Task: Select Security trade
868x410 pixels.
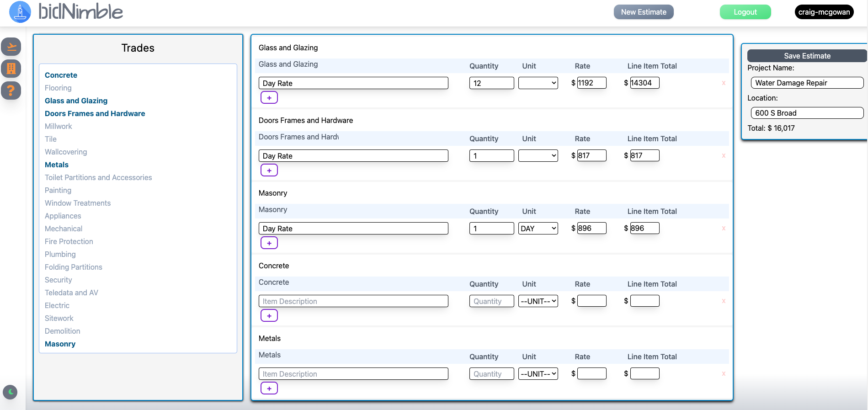Action: [x=59, y=280]
